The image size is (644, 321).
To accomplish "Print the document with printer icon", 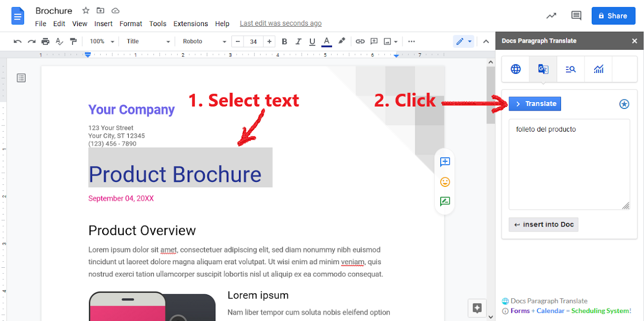I will pos(46,41).
